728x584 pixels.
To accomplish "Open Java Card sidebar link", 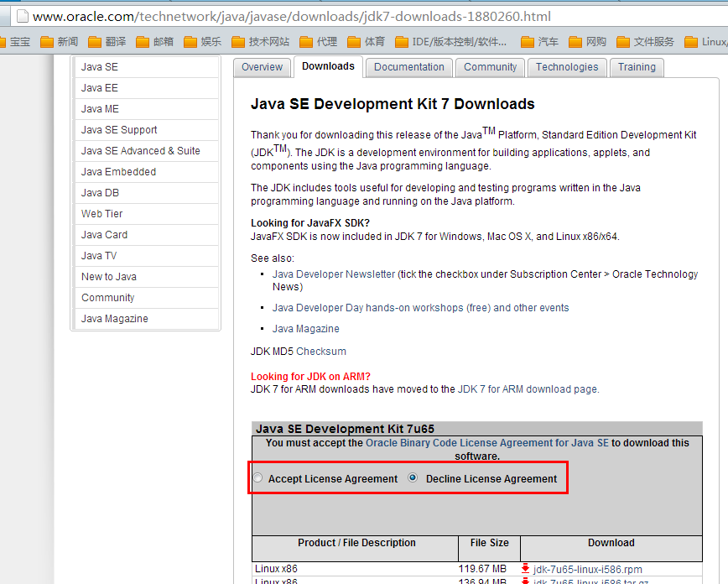I will [146, 235].
